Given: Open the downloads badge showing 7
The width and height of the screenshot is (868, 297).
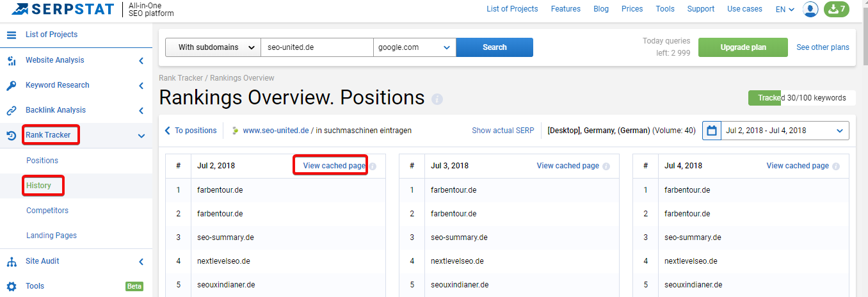Looking at the screenshot, I should point(837,9).
